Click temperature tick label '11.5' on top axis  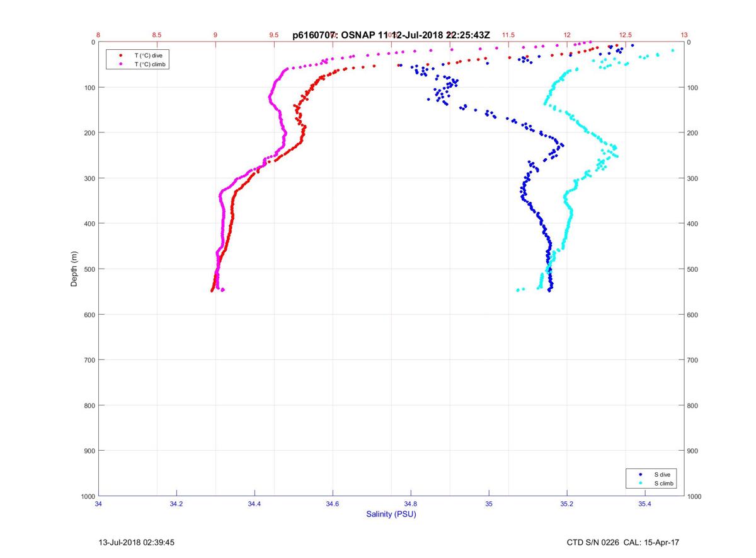coord(508,35)
